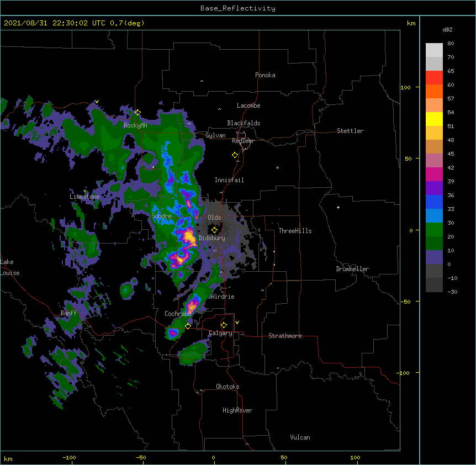Click the -100 tick on the bottom axis
476x465 pixels.
[69, 457]
